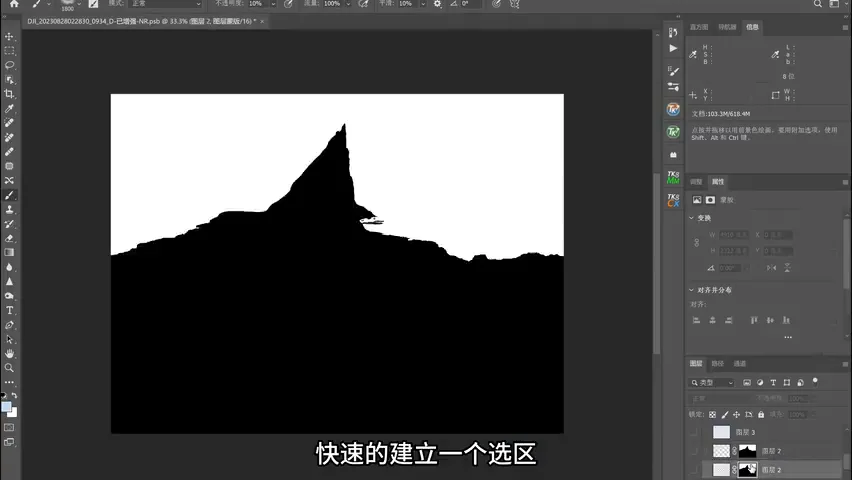The width and height of the screenshot is (852, 480).
Task: Collapse the 对齐并分布 section
Action: click(692, 290)
